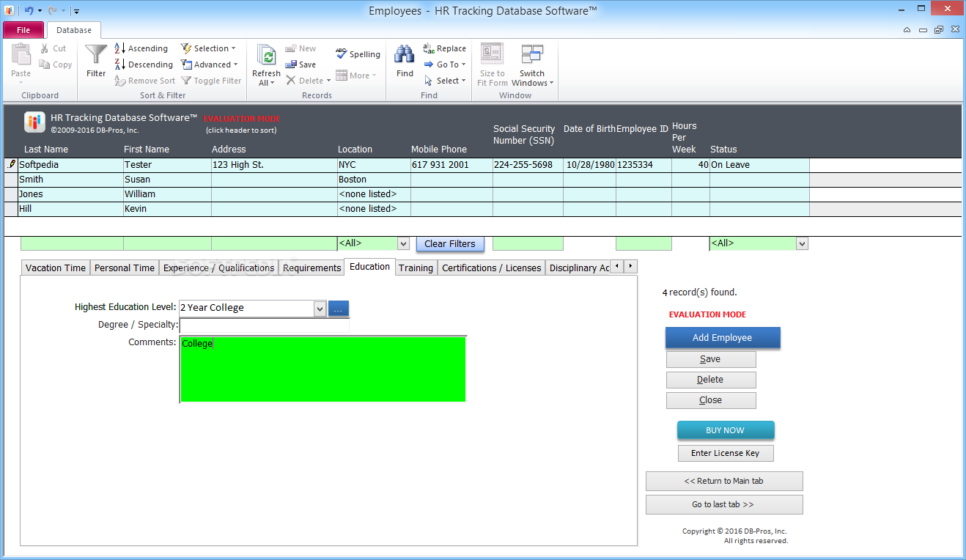The height and width of the screenshot is (560, 966).
Task: Open Certifications / Licenses tab
Action: point(492,268)
